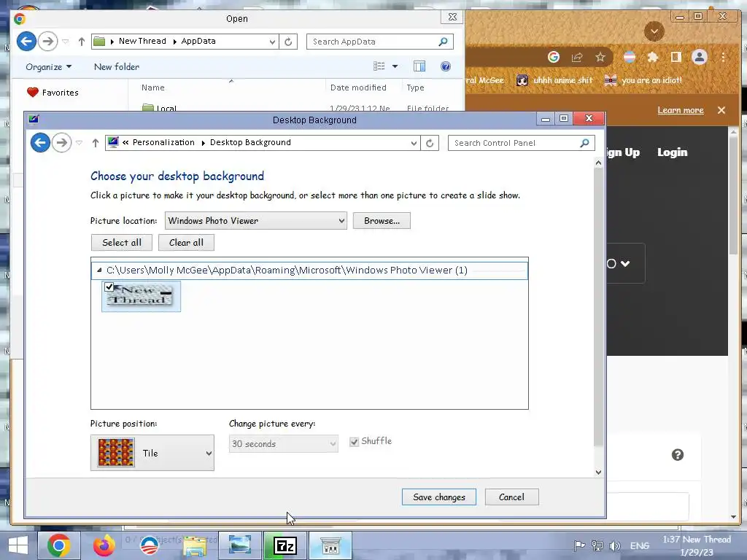Click search magnifier in Search Control Panel box
The image size is (747, 560).
point(584,143)
